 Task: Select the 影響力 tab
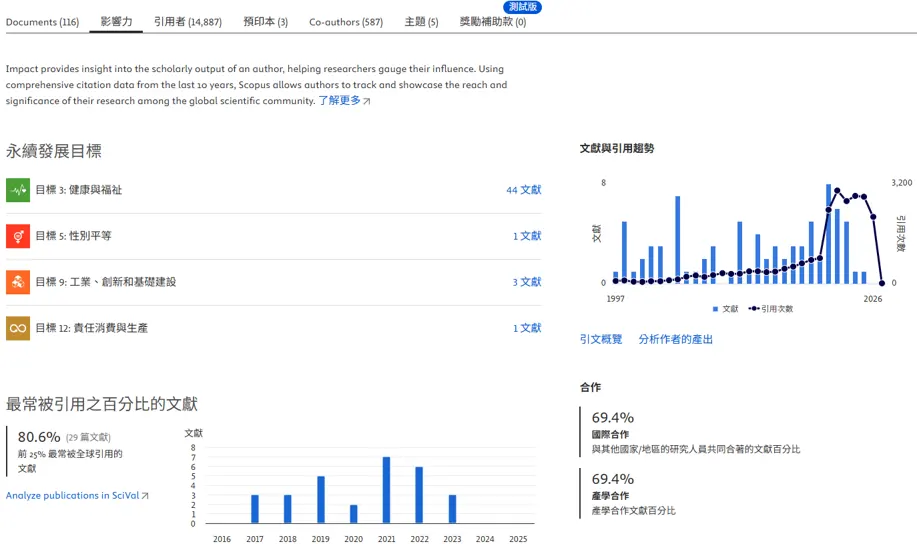[x=116, y=22]
